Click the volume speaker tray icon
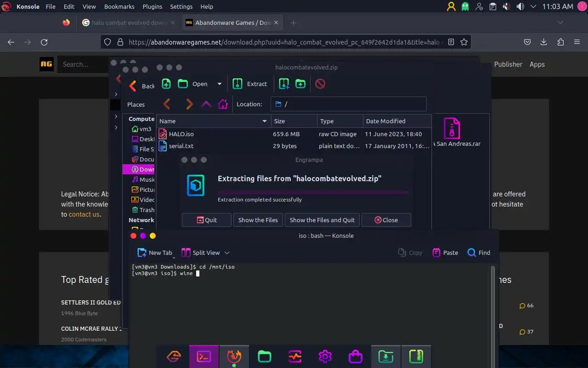Image resolution: width=588 pixels, height=368 pixels. (x=520, y=6)
